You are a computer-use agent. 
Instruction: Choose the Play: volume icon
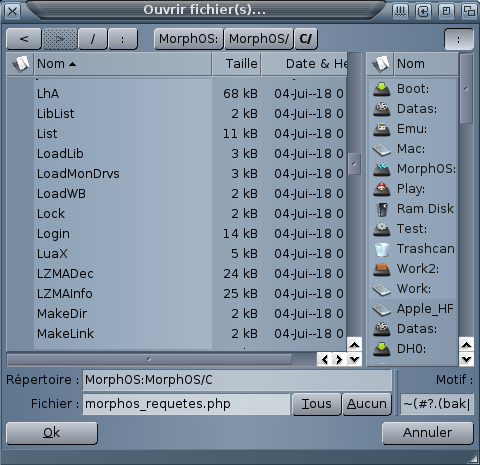pos(382,189)
